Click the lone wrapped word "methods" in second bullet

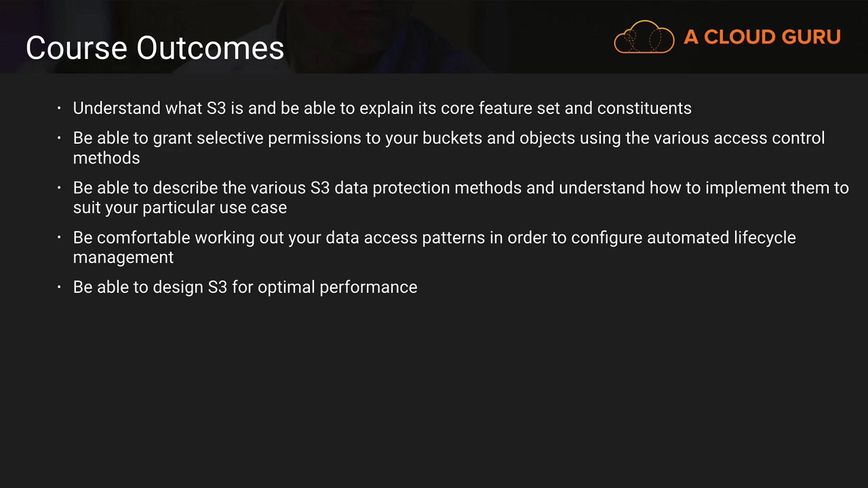(106, 158)
